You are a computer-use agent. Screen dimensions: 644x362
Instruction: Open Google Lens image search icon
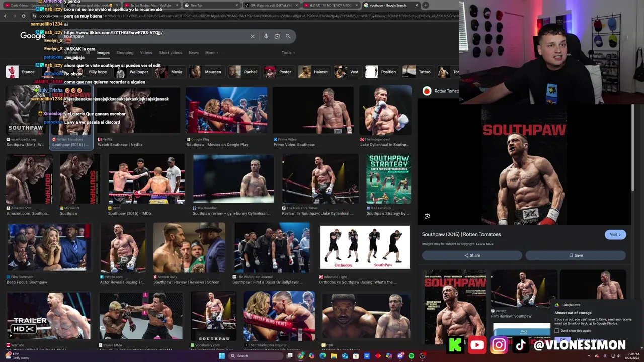(277, 36)
